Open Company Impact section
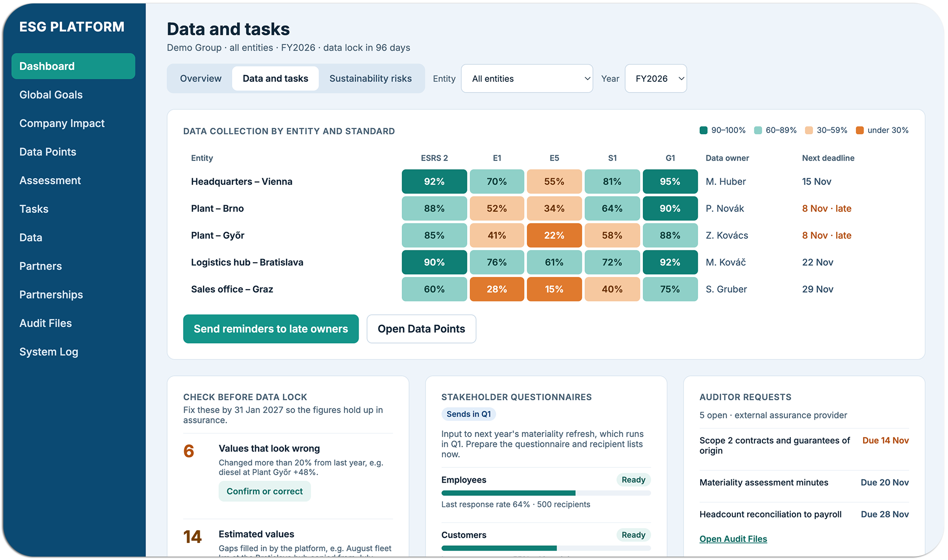Screen dimensions: 948x560 coord(62,123)
